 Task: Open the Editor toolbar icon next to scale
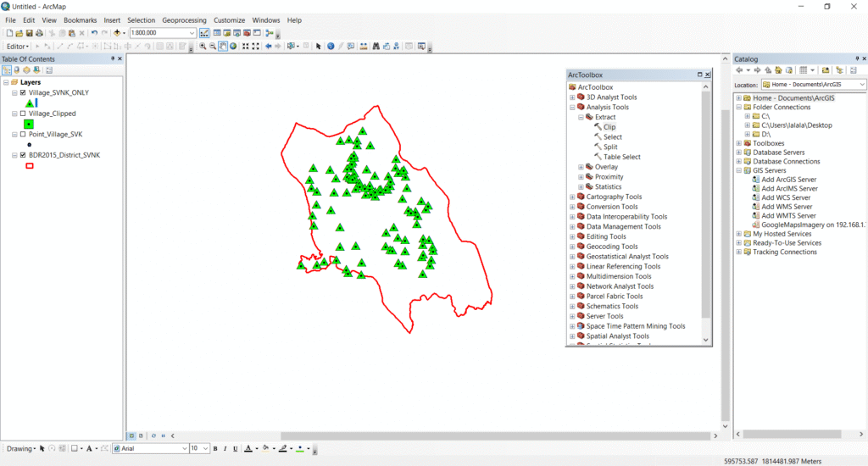point(204,33)
